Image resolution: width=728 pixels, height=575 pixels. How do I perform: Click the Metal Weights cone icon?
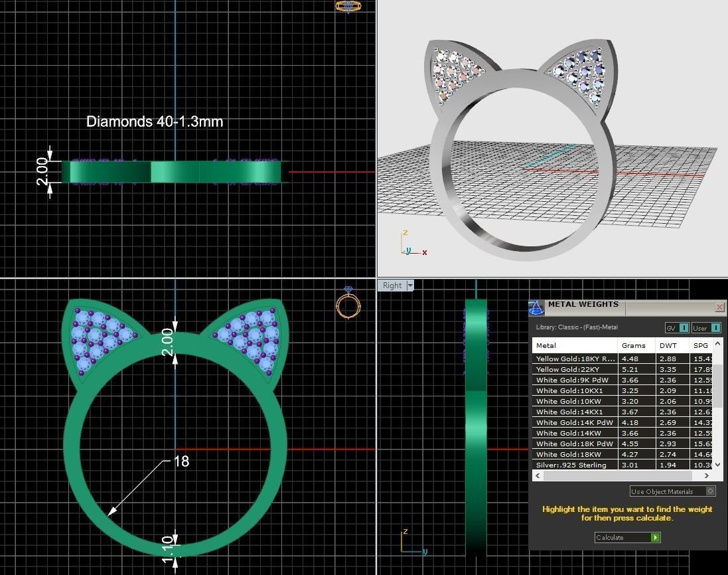[536, 307]
